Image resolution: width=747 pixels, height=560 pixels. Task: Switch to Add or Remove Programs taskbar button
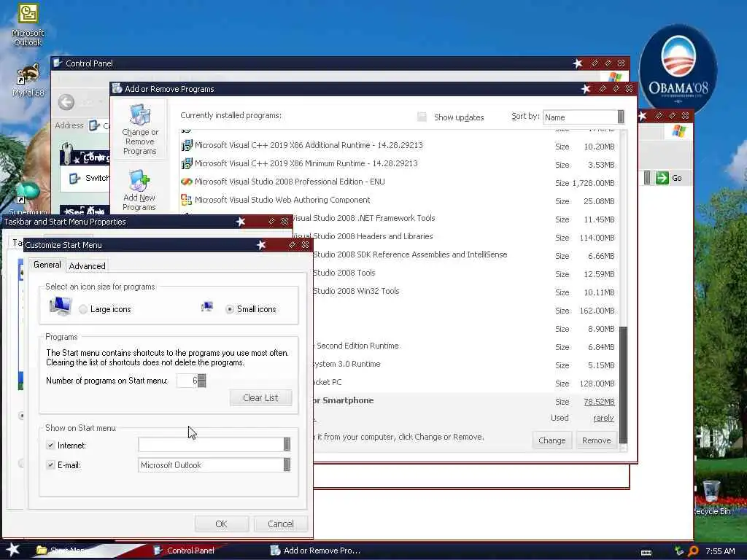coord(315,551)
